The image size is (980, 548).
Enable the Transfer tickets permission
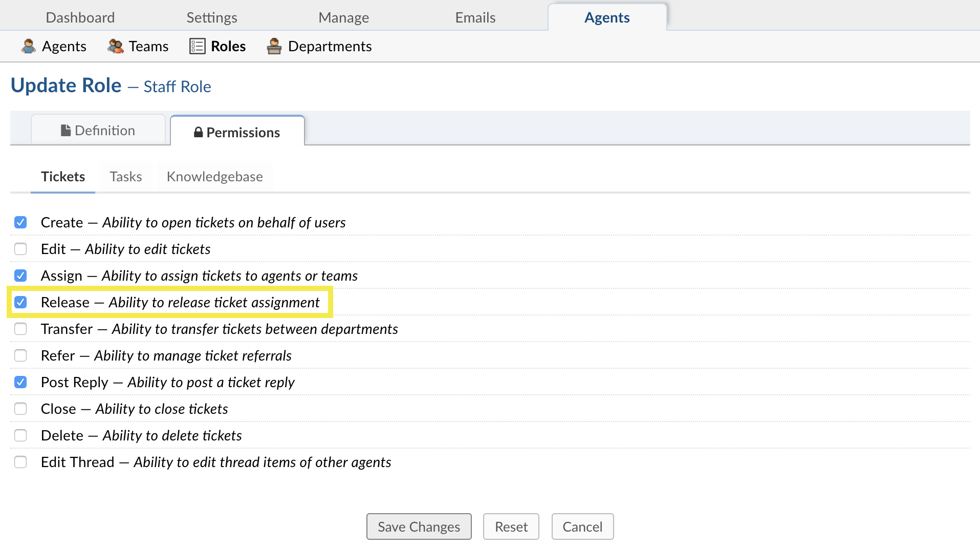coord(20,329)
